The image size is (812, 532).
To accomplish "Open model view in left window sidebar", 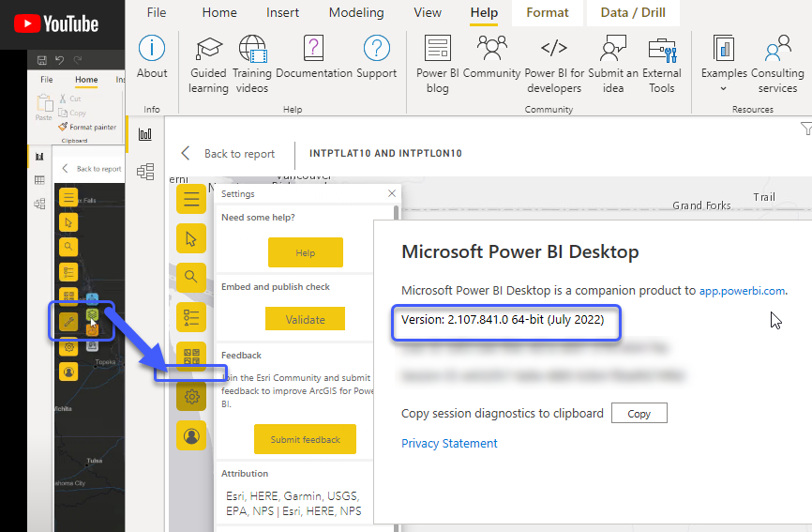I will click(x=39, y=204).
